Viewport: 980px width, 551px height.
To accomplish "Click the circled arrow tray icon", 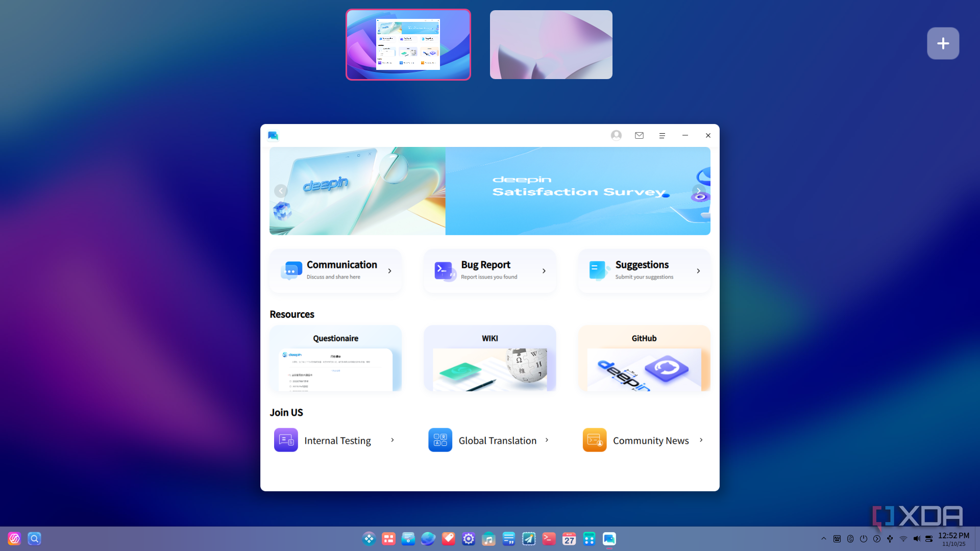I will 877,539.
